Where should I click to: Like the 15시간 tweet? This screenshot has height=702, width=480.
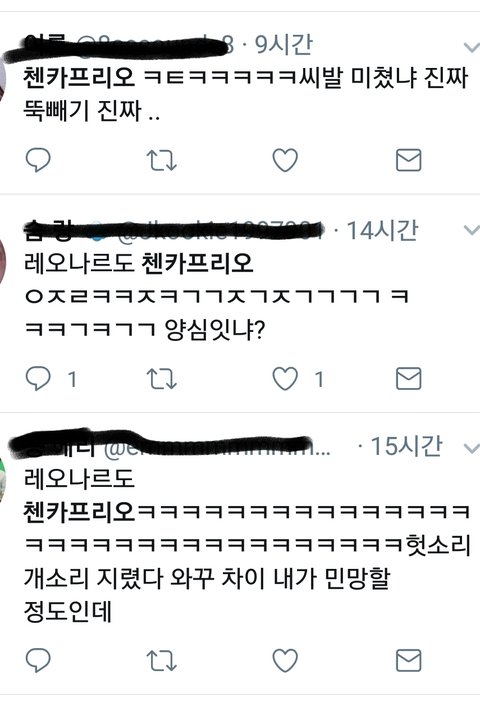pos(285,660)
